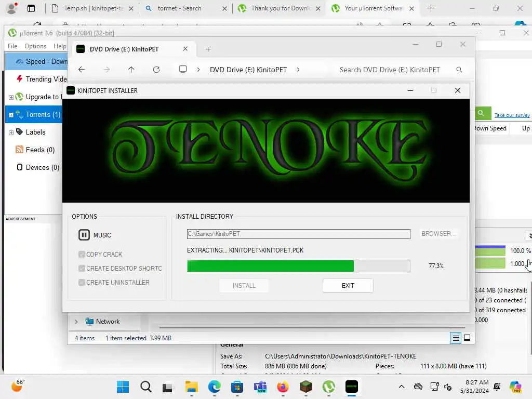The image size is (532, 399).
Task: Click the This PC monitor icon in address bar
Action: [x=183, y=70]
